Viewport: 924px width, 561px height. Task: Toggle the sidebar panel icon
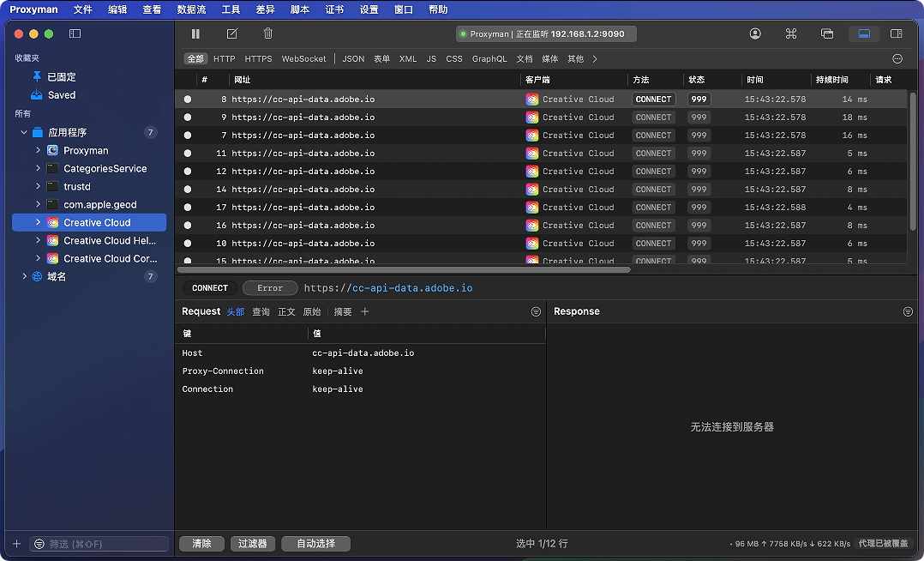pyautogui.click(x=75, y=33)
